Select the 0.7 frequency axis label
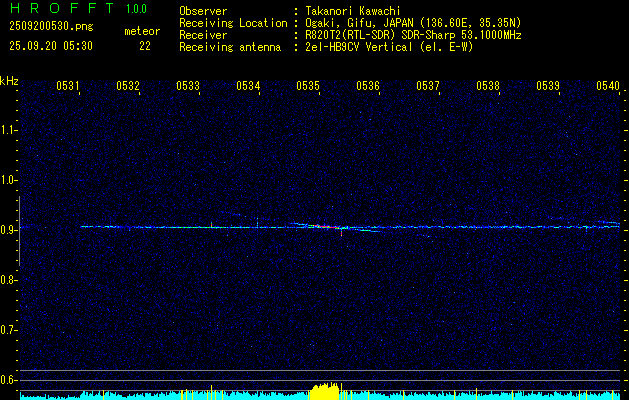Image resolution: width=629 pixels, height=400 pixels. pos(9,329)
